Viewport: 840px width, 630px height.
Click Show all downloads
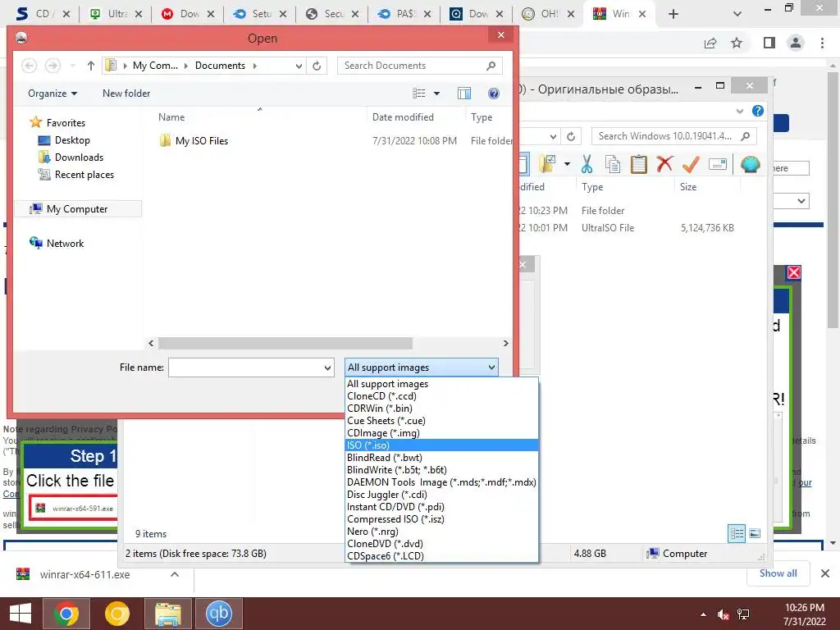(778, 573)
